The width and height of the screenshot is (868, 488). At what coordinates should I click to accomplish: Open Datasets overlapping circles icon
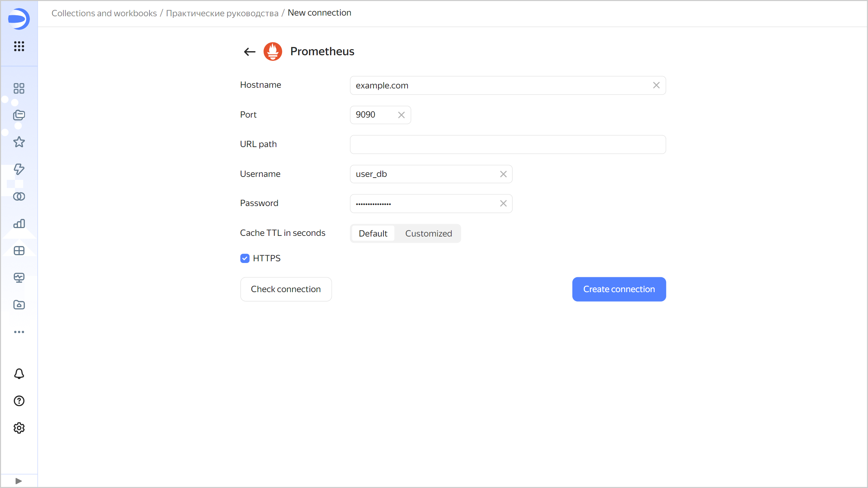tap(19, 196)
